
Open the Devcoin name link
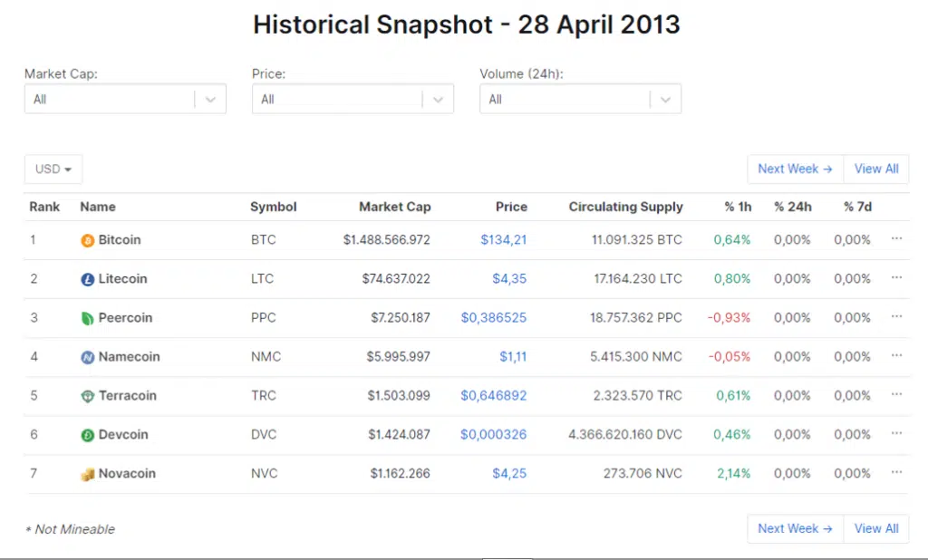123,435
